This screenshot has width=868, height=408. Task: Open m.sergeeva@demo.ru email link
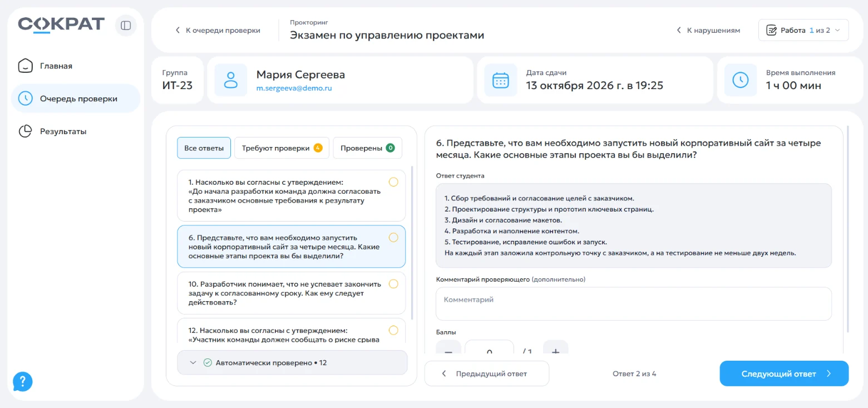click(294, 89)
